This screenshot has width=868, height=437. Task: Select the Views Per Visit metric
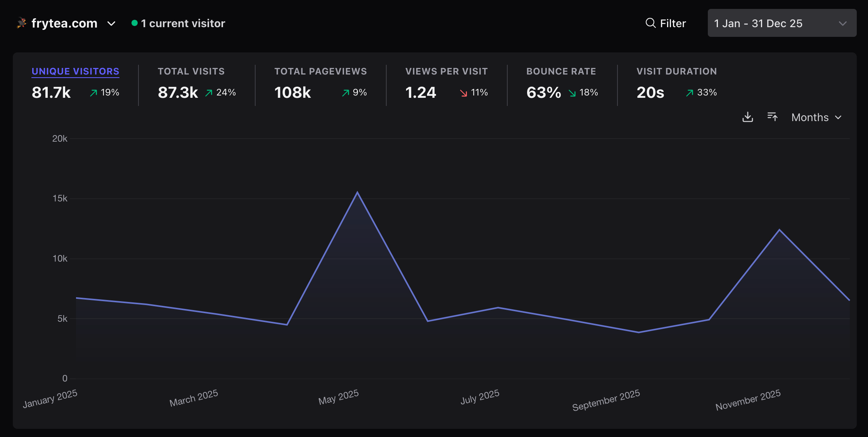[x=446, y=71]
